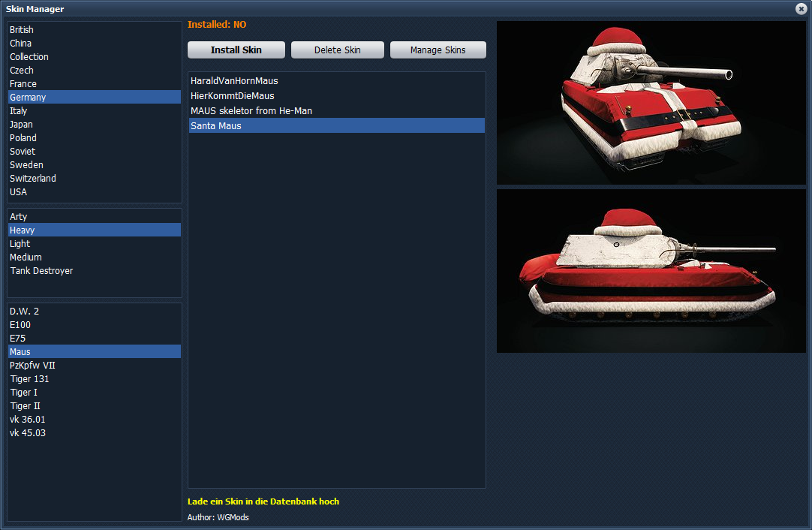
Task: Select the E75 tank
Action: tap(95, 338)
